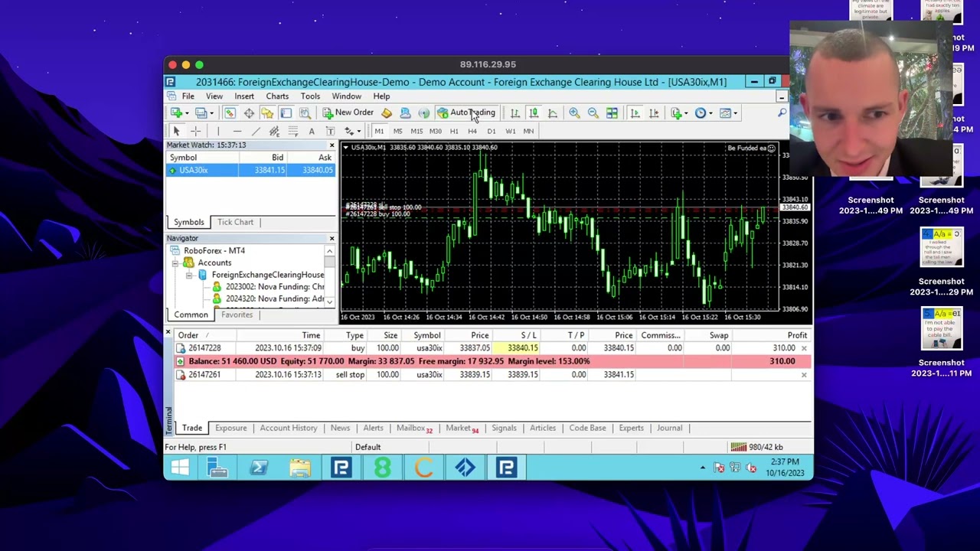Close the Market Watch panel

tap(332, 145)
